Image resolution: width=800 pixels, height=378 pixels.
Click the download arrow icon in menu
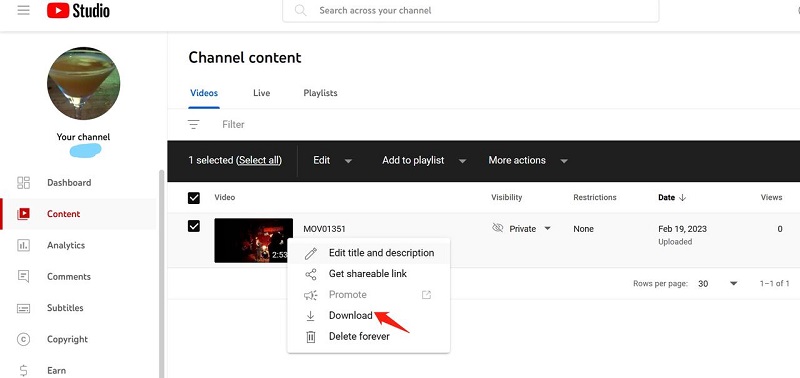pyautogui.click(x=310, y=316)
